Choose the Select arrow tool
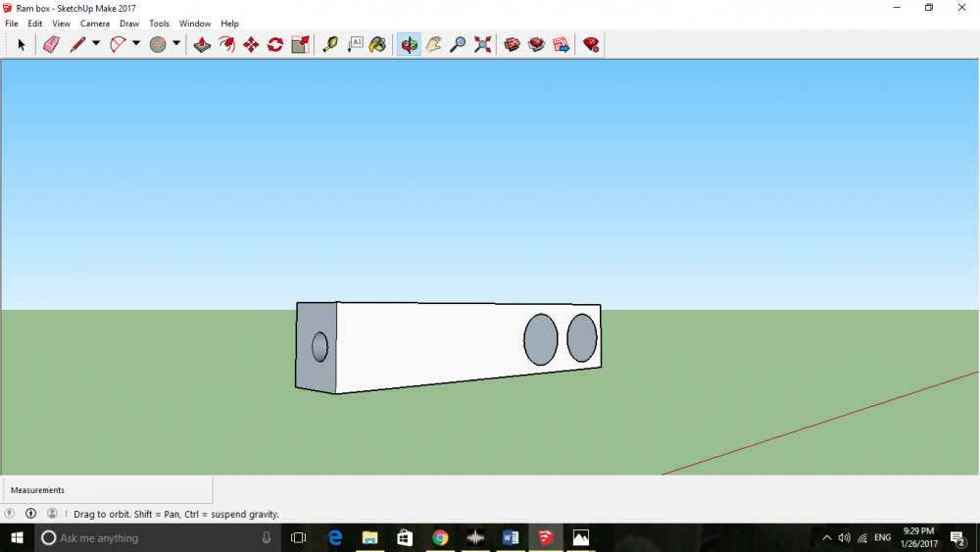The image size is (980, 552). pos(22,44)
